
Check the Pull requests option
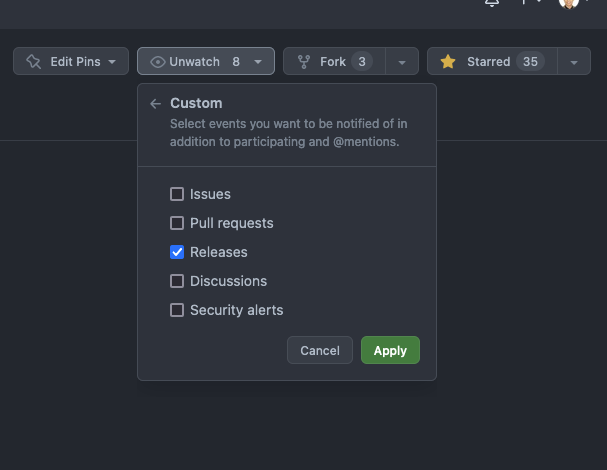(177, 223)
